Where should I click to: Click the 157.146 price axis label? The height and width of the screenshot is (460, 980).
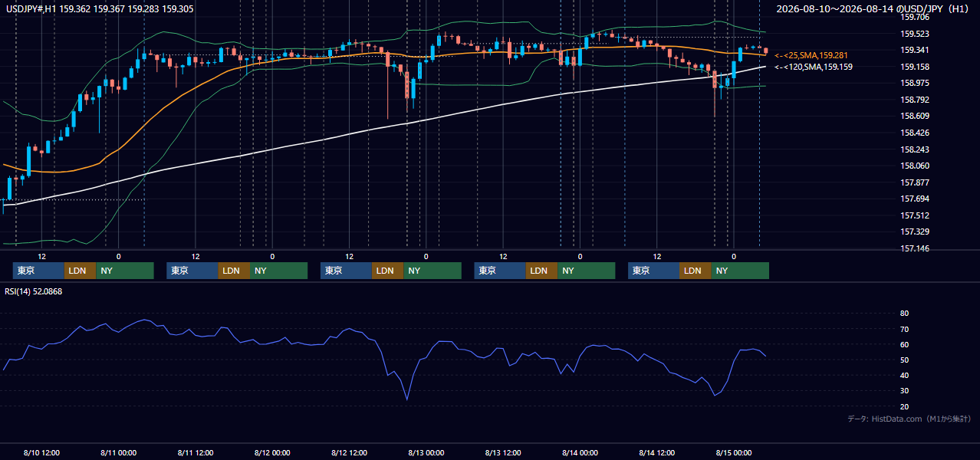click(915, 248)
